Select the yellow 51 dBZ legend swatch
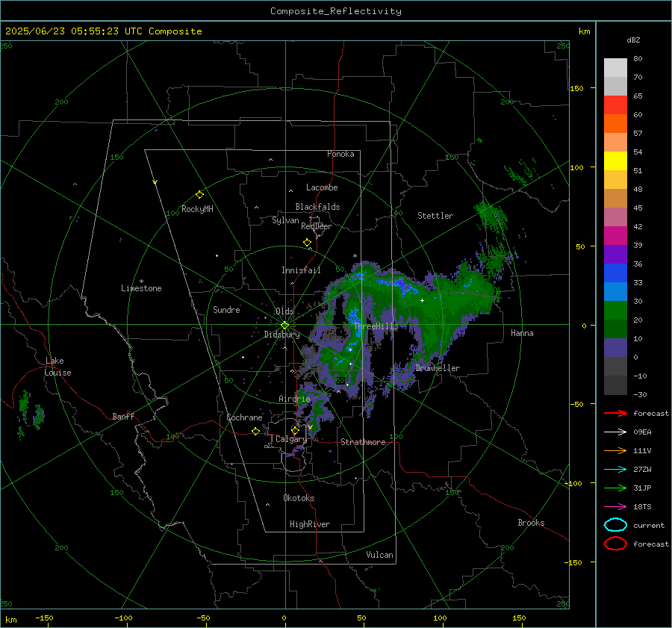The width and height of the screenshot is (672, 628). click(x=615, y=161)
